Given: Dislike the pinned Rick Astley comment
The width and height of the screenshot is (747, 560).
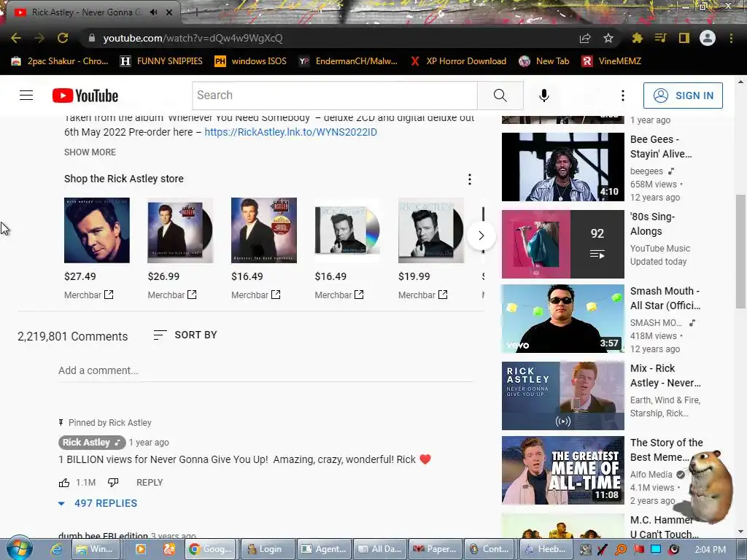Looking at the screenshot, I should point(113,483).
